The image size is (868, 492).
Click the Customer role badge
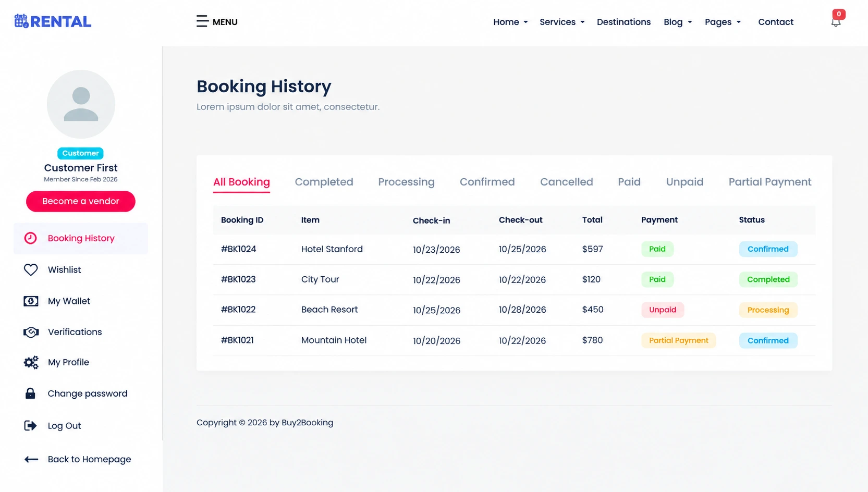[80, 153]
